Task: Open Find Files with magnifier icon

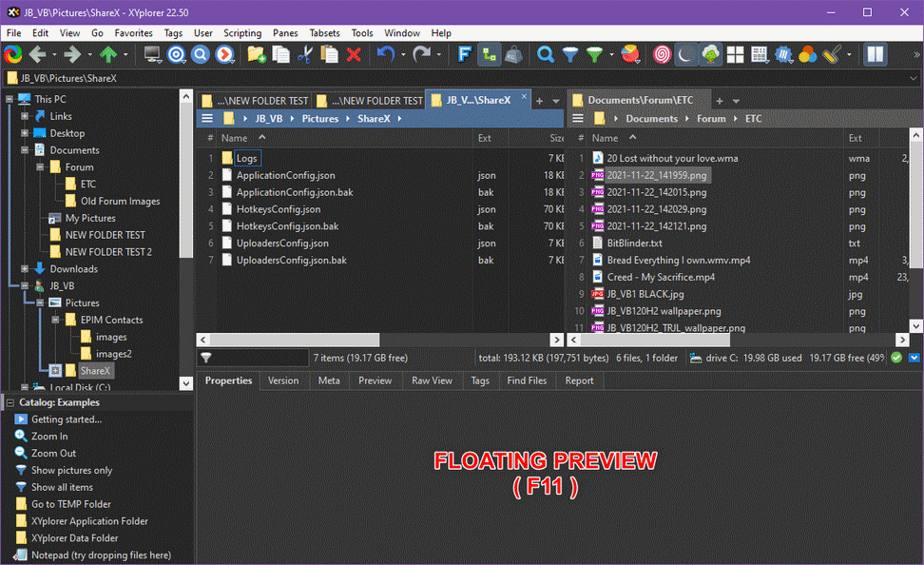Action: (546, 55)
